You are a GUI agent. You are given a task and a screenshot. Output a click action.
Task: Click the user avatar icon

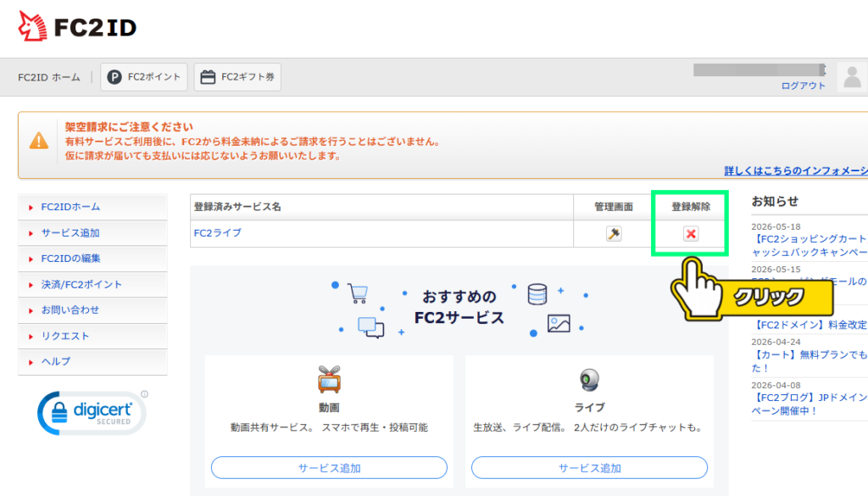pos(852,77)
